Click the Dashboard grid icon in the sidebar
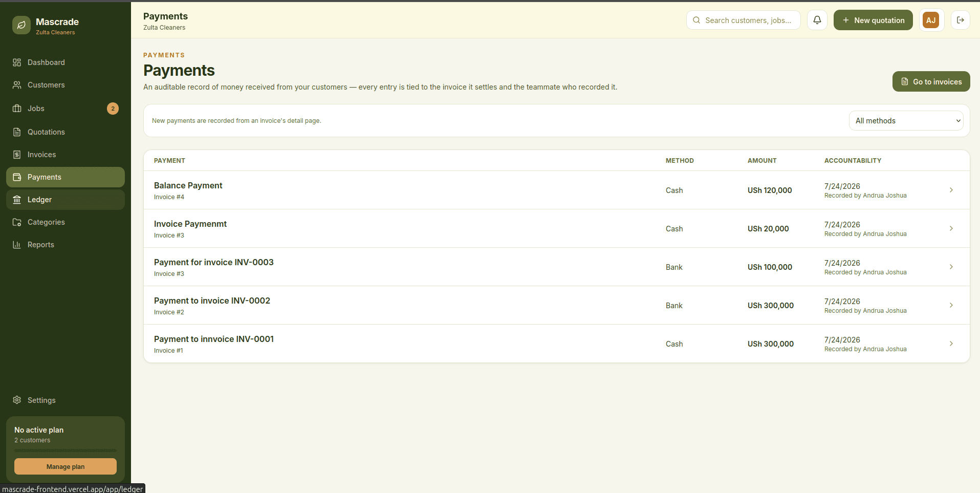This screenshot has width=980, height=493. (17, 62)
